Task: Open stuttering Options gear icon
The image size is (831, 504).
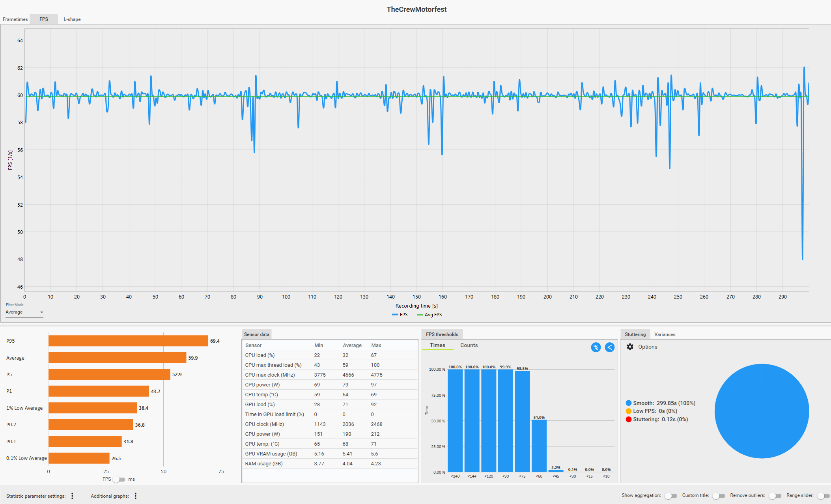Action: [x=630, y=347]
